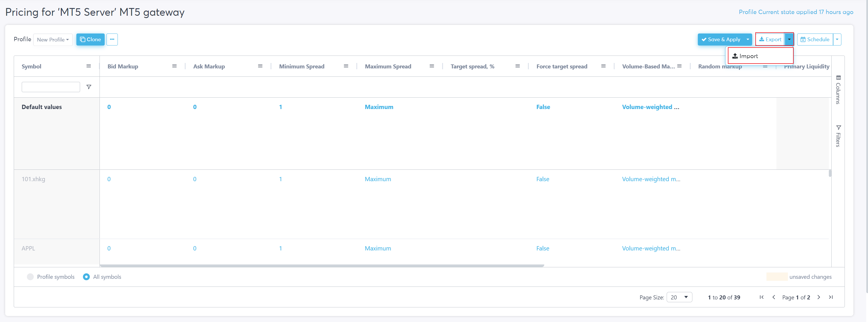Click the three-dots more options button
Screen dimensions: 868x322
click(x=112, y=39)
